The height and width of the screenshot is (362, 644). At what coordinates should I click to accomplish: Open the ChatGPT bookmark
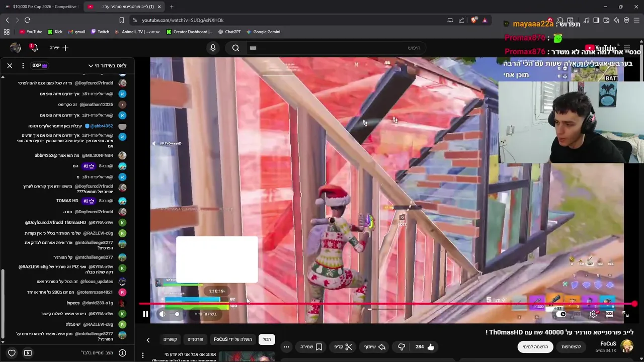(x=229, y=32)
